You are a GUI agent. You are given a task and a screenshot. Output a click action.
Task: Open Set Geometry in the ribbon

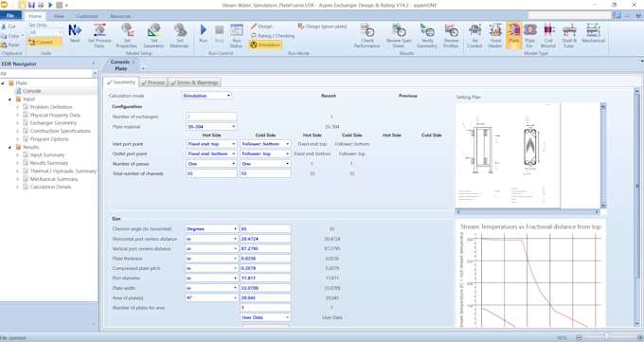(x=154, y=35)
